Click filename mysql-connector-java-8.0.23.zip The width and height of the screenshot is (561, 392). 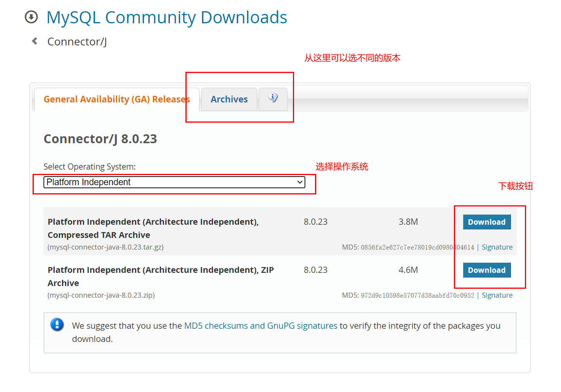(101, 295)
